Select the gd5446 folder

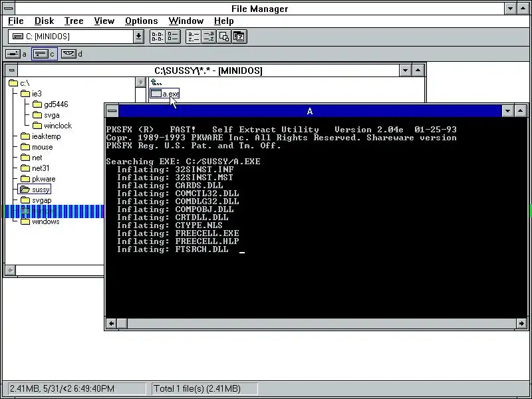pyautogui.click(x=51, y=104)
